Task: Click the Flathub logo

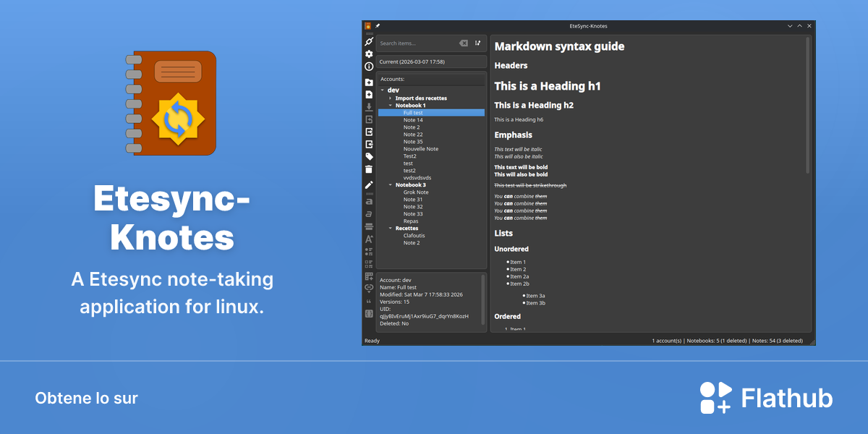Action: click(x=766, y=398)
